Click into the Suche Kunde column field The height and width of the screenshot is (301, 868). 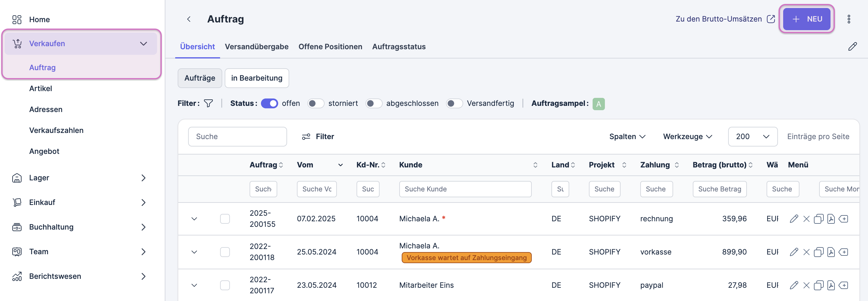tap(465, 189)
